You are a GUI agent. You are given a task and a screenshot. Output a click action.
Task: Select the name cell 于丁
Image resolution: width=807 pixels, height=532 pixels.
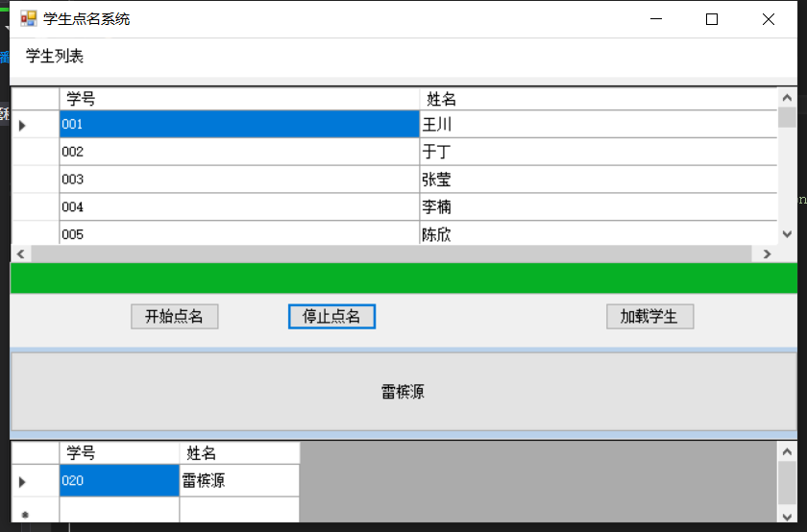tap(598, 152)
